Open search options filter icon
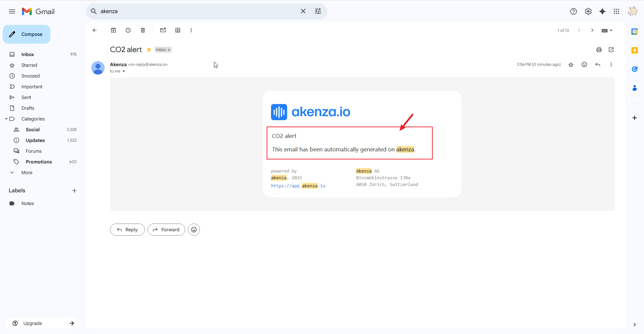 point(318,11)
